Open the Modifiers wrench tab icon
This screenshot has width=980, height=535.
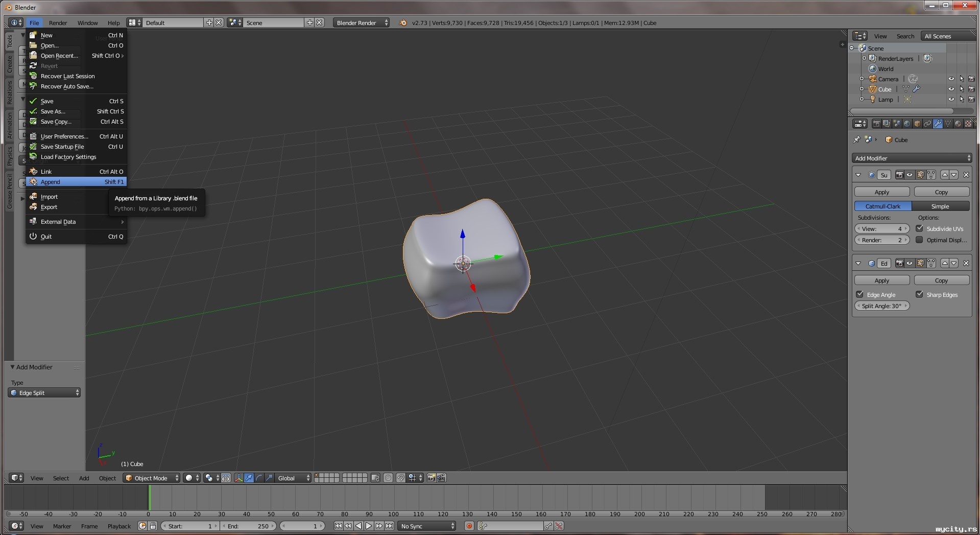tap(938, 124)
